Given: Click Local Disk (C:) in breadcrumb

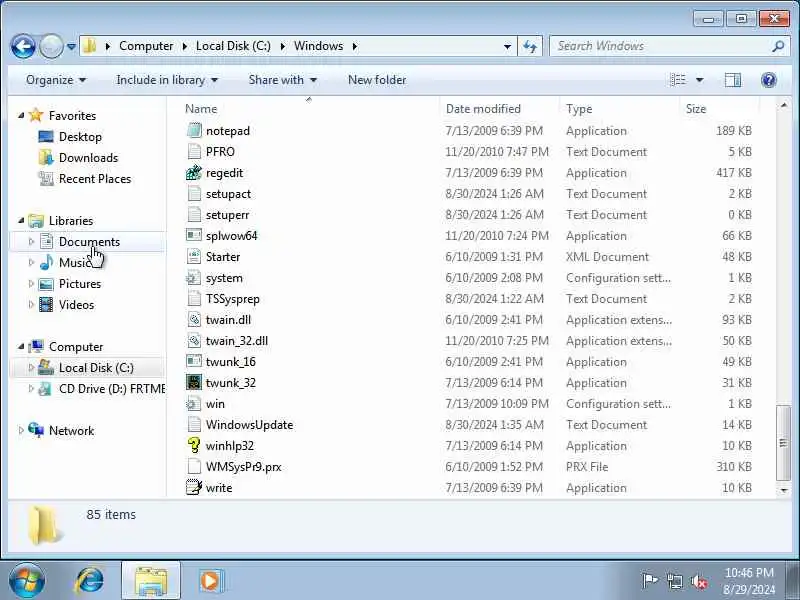Looking at the screenshot, I should tap(233, 46).
